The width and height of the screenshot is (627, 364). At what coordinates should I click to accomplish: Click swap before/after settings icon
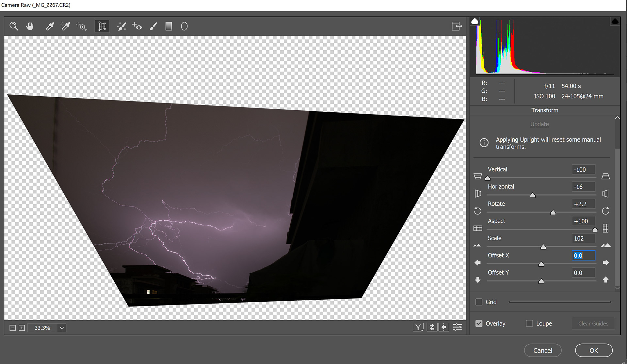click(x=432, y=327)
